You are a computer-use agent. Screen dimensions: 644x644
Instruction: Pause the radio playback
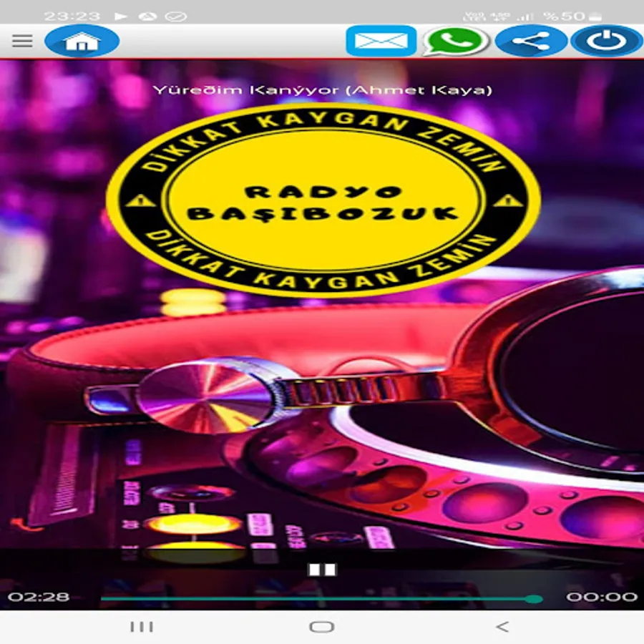(x=323, y=570)
